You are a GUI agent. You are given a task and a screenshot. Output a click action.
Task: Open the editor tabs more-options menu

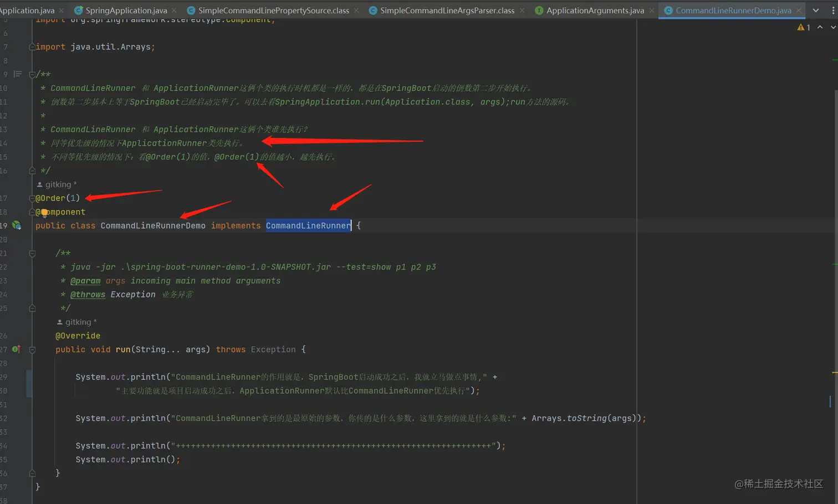point(833,10)
